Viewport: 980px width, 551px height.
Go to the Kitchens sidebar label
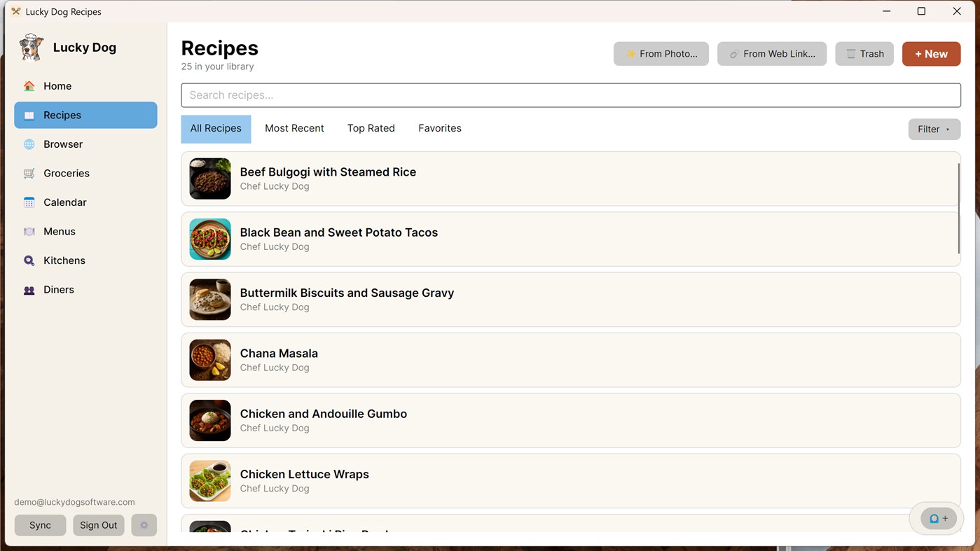pyautogui.click(x=64, y=260)
